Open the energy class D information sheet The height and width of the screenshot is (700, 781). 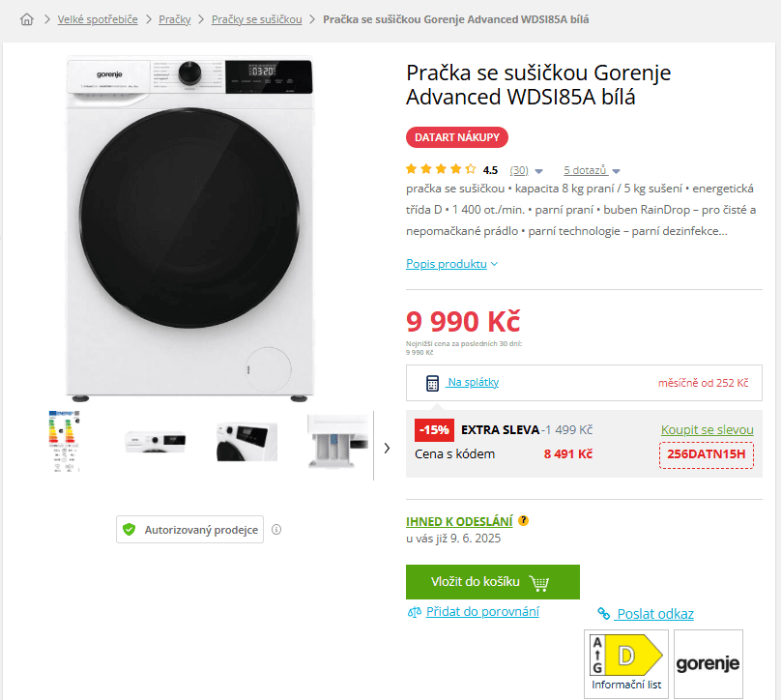click(626, 663)
